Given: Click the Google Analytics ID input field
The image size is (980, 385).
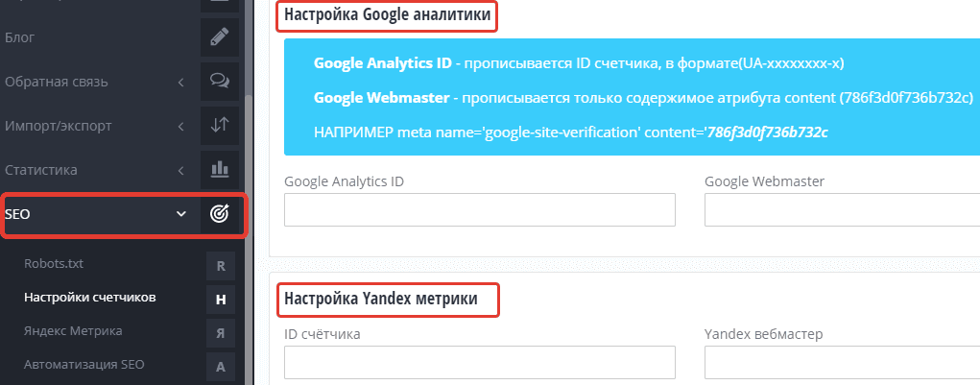Looking at the screenshot, I should (480, 210).
